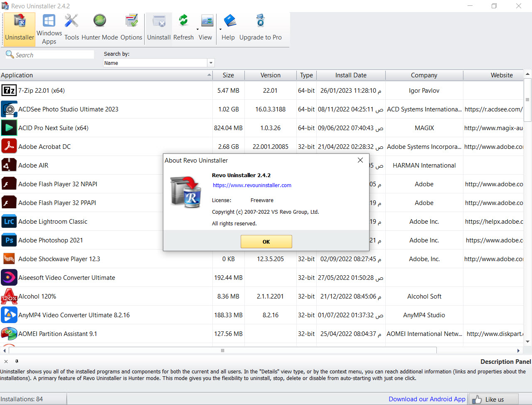This screenshot has height=405, width=532.
Task: Activate Hunter Mode target icon
Action: [100, 21]
